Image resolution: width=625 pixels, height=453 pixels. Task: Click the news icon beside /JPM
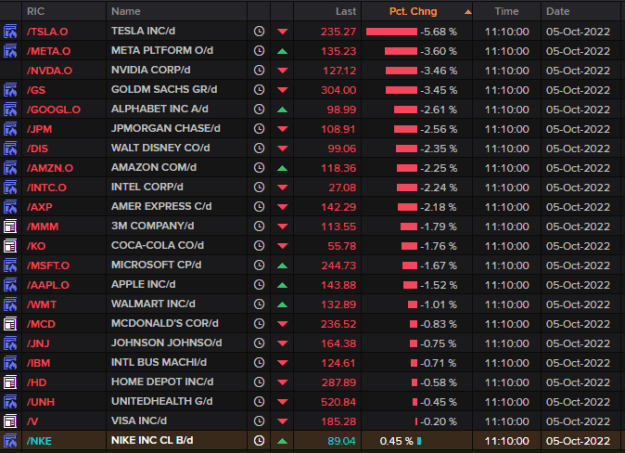[x=10, y=129]
